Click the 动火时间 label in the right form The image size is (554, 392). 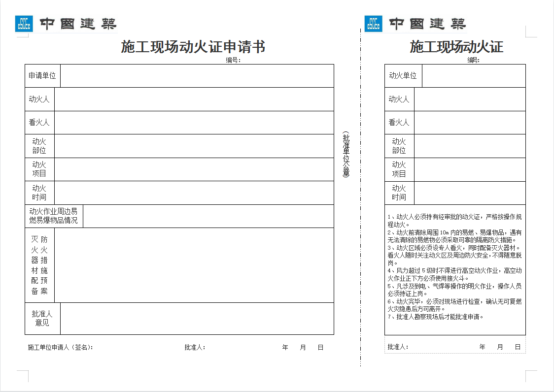[x=399, y=193]
